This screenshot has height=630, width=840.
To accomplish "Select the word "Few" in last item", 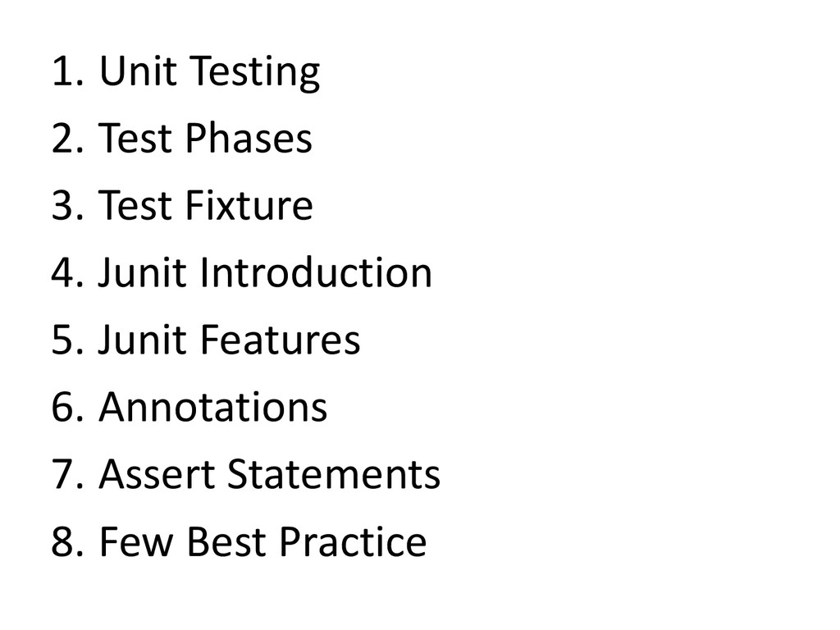I will tap(137, 541).
